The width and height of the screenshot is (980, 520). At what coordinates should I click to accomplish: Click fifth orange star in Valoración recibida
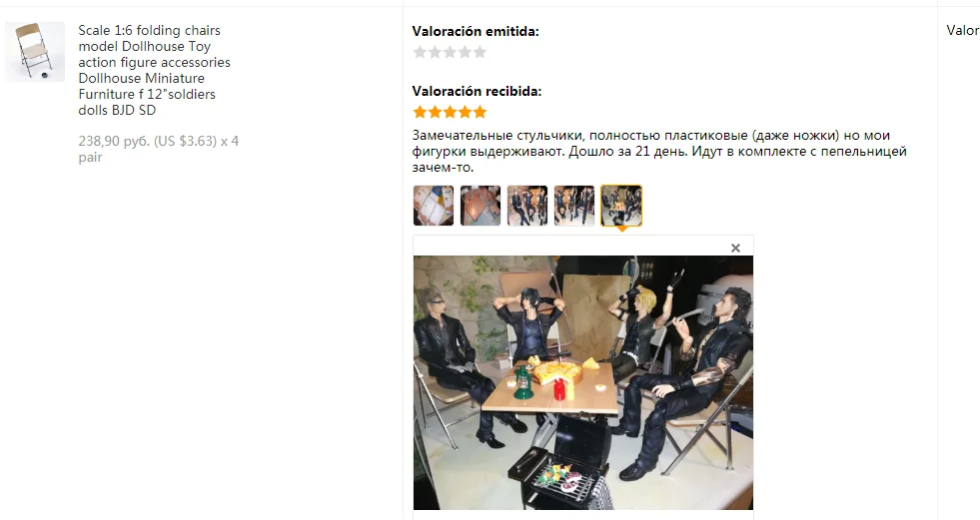tap(480, 113)
